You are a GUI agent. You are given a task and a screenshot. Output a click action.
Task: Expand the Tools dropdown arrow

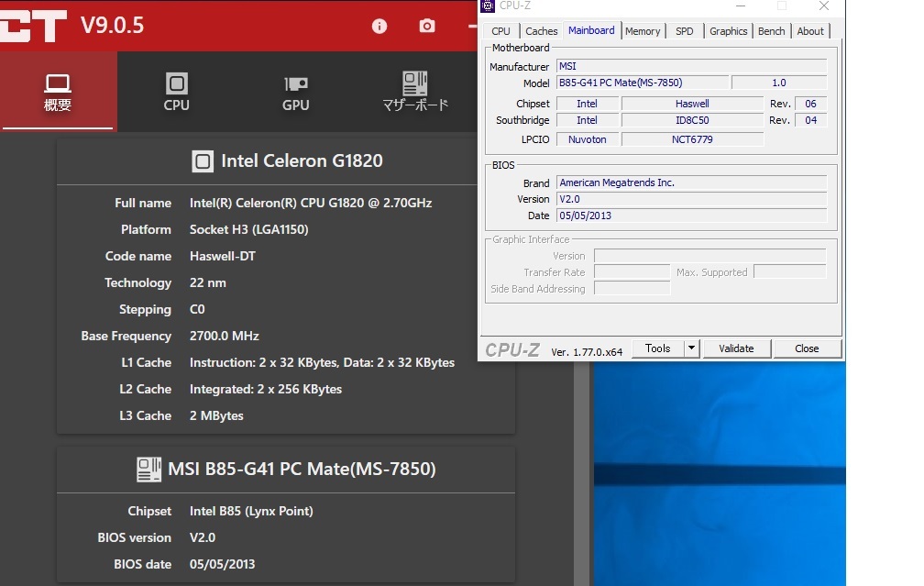coord(691,348)
